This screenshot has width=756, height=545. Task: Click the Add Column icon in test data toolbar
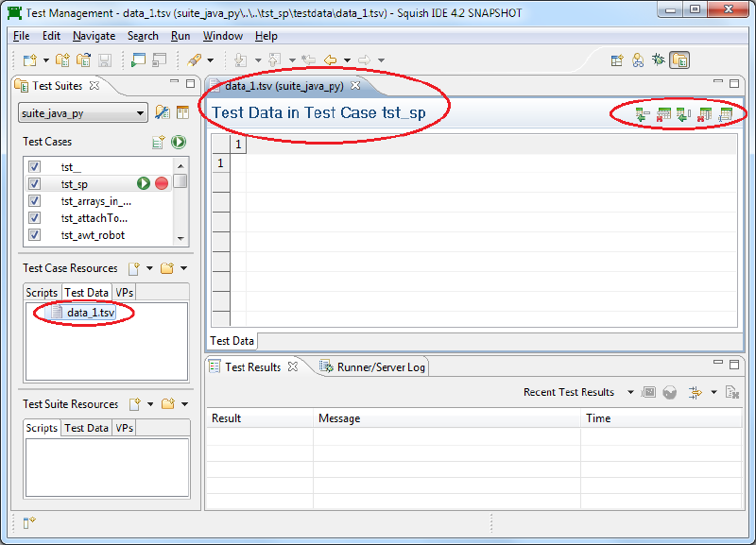681,115
